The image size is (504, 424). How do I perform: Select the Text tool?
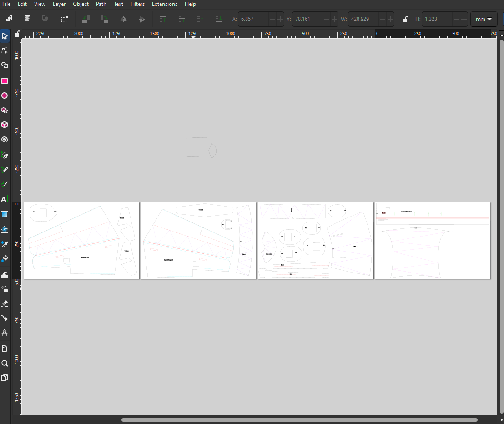[x=5, y=199]
